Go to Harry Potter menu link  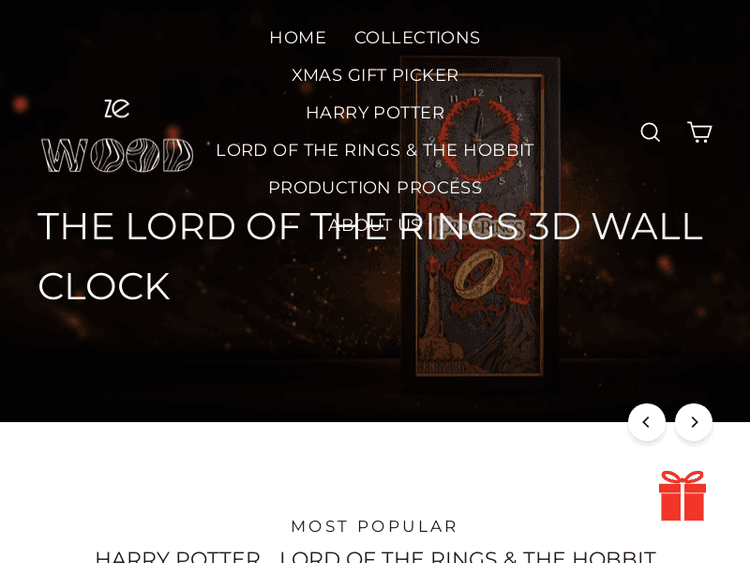375,113
